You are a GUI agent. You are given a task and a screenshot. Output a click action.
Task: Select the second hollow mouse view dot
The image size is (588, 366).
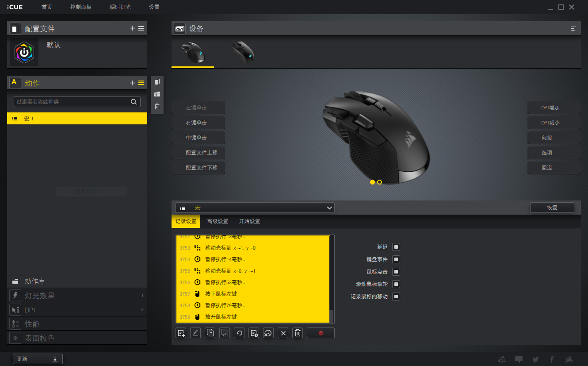click(x=380, y=182)
